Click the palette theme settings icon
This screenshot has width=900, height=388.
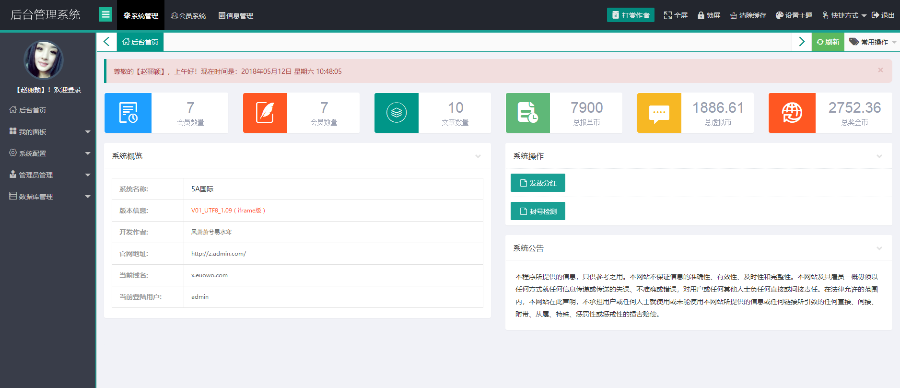point(779,15)
